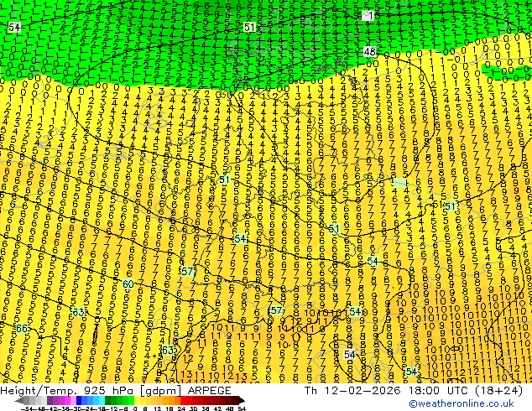This screenshot has height=411, width=532.
Task: Select the ARPEGE model name in the title
Action: [209, 391]
